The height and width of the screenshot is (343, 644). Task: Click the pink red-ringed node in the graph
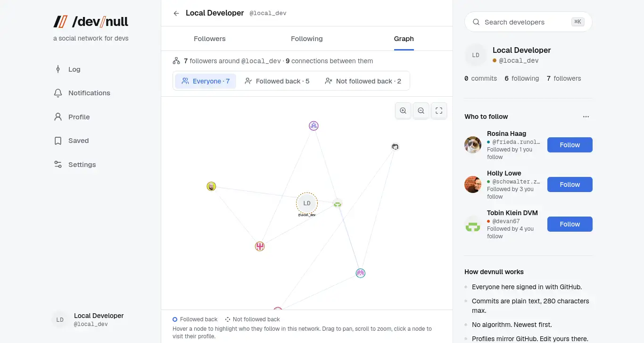click(260, 246)
